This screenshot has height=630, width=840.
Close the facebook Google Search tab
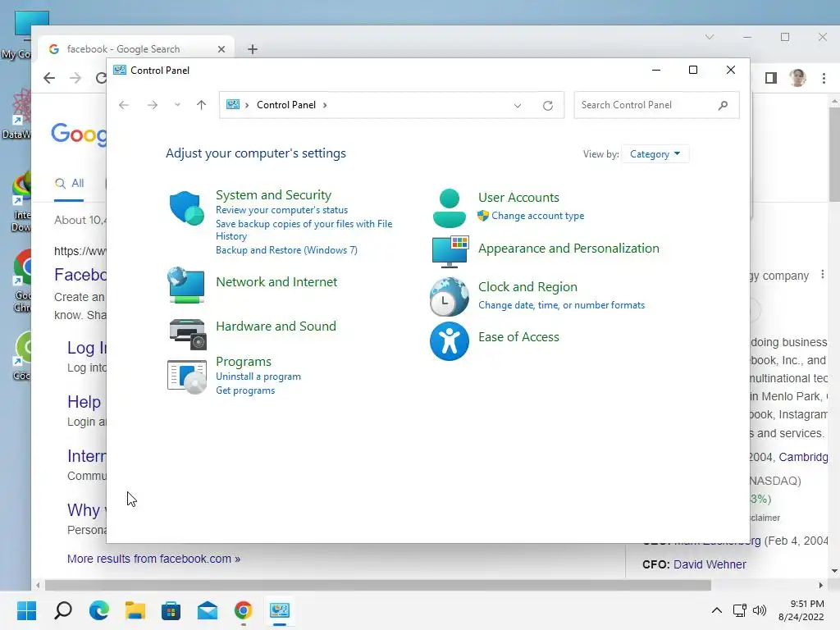pyautogui.click(x=221, y=49)
